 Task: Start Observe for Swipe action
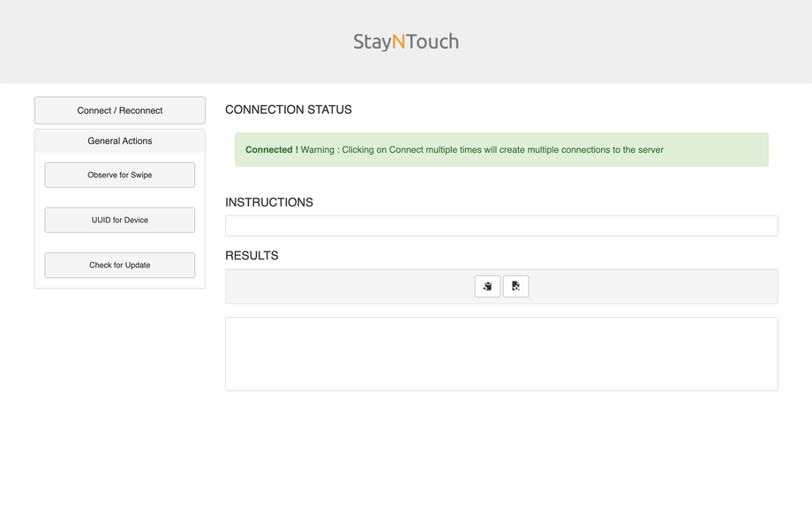click(x=120, y=175)
